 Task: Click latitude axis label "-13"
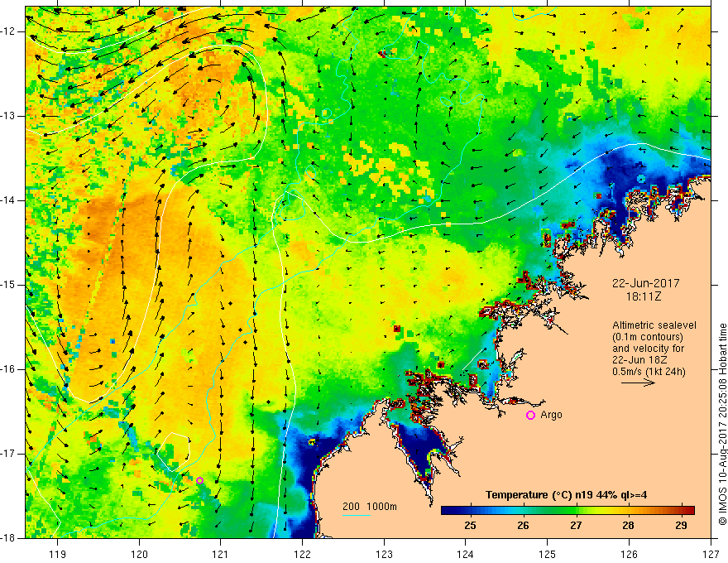click(9, 116)
